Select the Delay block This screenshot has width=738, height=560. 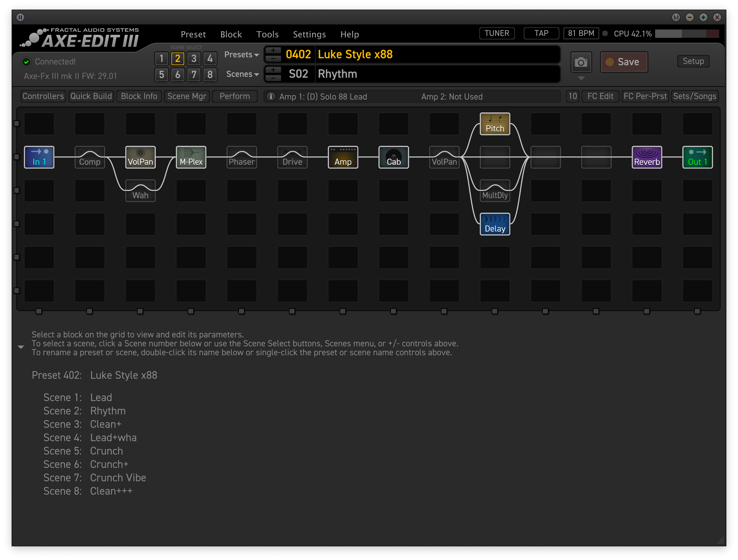(495, 224)
